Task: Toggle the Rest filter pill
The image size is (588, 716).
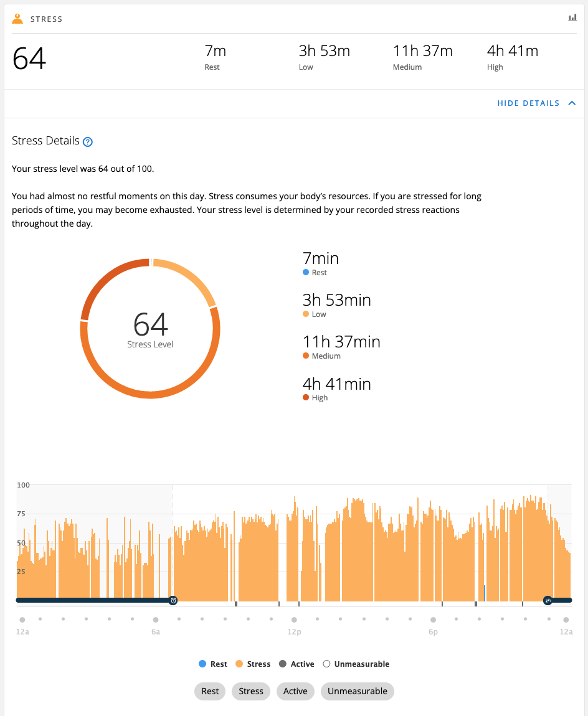Action: (210, 691)
